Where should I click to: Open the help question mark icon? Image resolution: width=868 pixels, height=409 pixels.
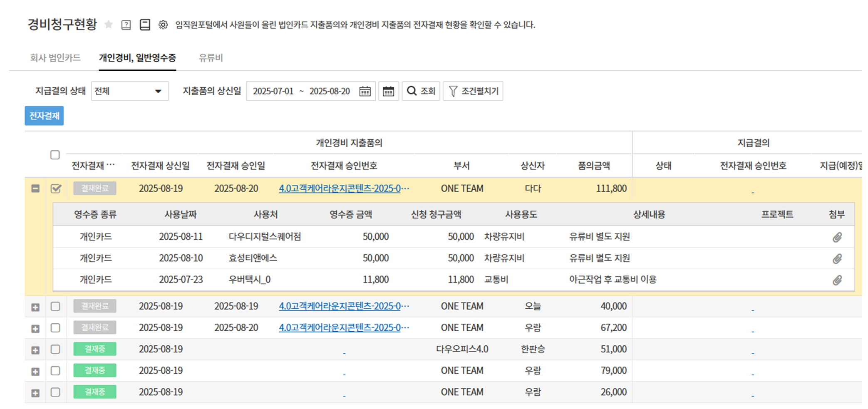coord(126,25)
